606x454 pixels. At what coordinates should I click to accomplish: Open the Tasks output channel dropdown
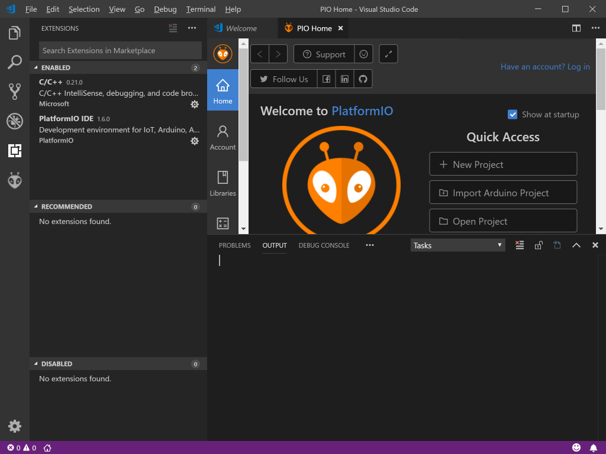pyautogui.click(x=457, y=245)
